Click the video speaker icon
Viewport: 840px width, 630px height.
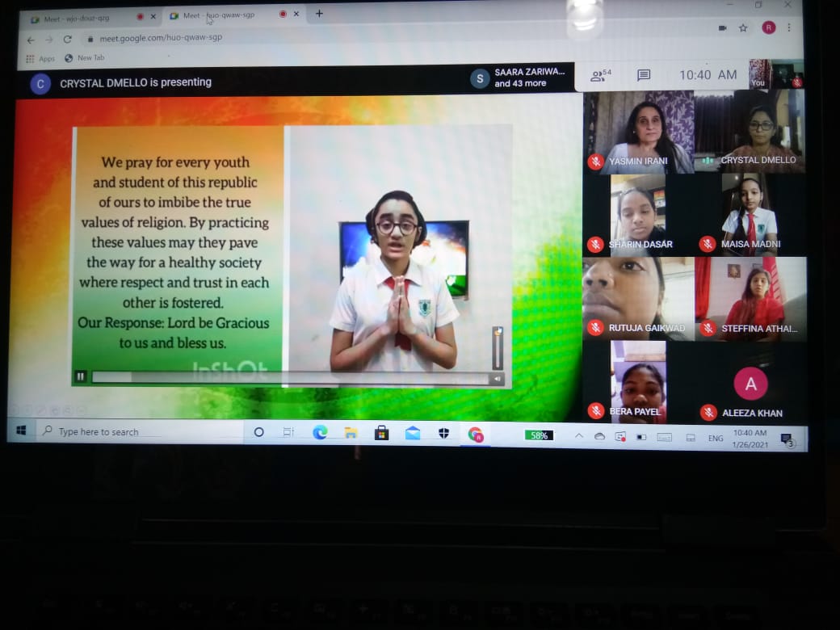click(x=498, y=380)
